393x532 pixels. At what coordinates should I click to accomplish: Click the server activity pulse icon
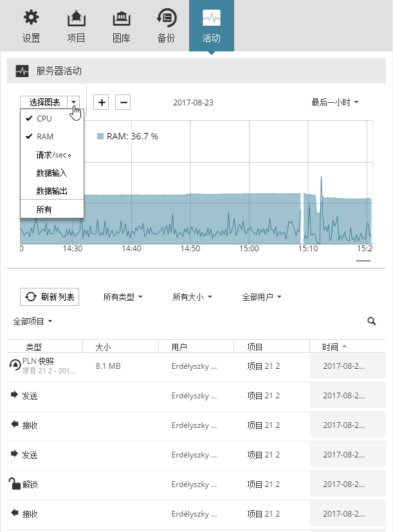[23, 71]
